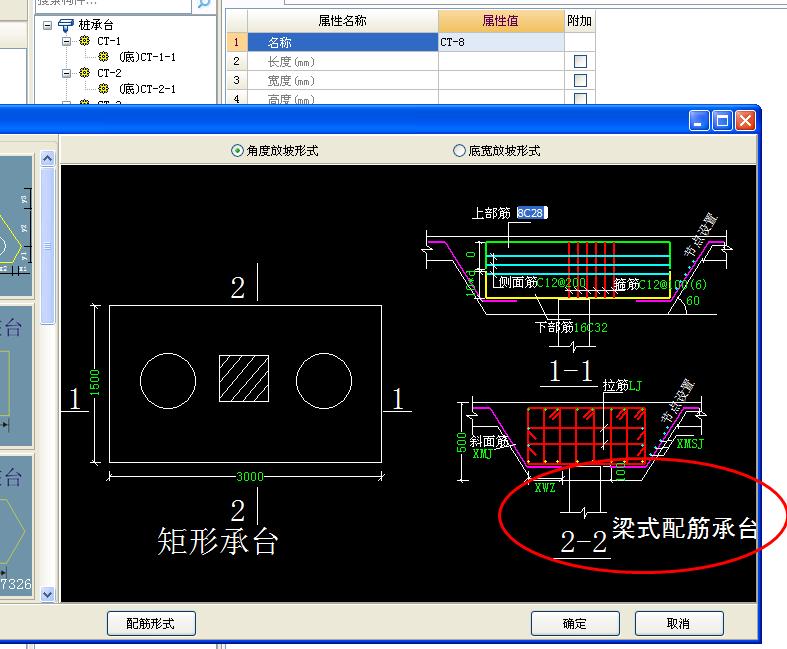Collapse the 桩承台 tree root
The height and width of the screenshot is (649, 787).
[x=47, y=25]
